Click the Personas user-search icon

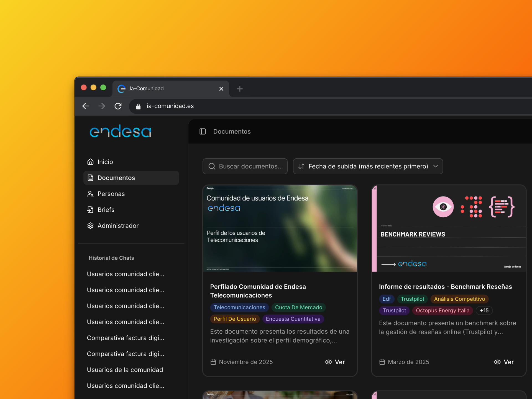point(90,194)
